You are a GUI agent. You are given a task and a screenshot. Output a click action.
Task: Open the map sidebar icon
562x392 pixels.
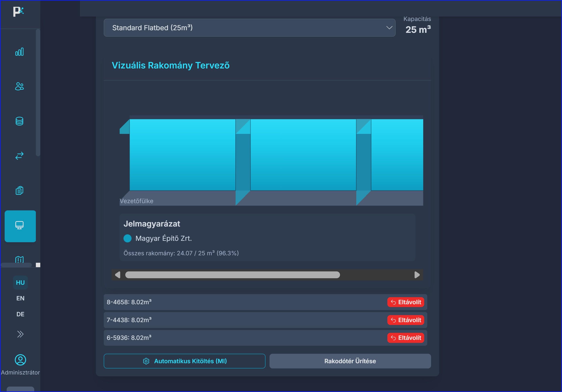point(20,259)
